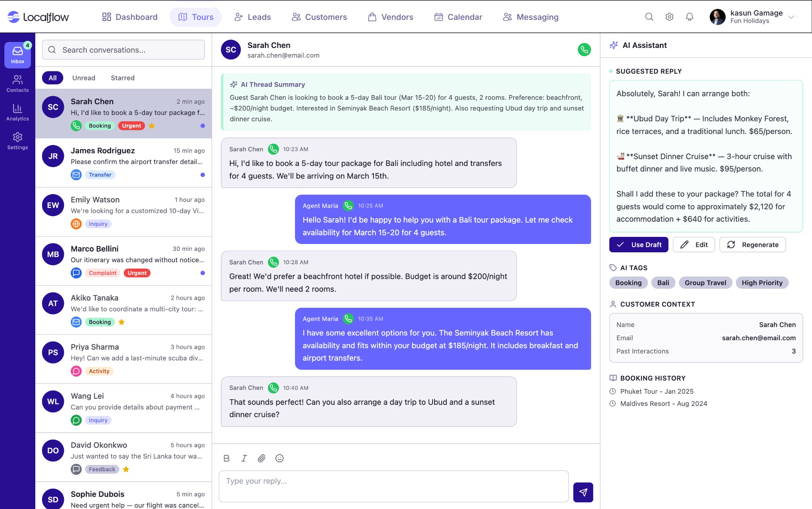This screenshot has width=812, height=509.
Task: Switch to the Messaging tab
Action: pyautogui.click(x=531, y=17)
